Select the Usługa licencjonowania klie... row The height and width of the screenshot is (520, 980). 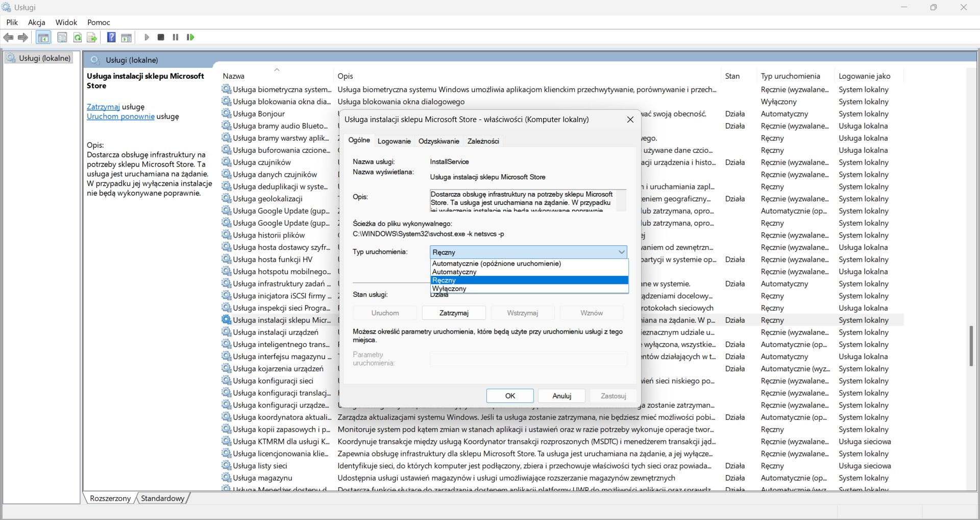click(562, 454)
